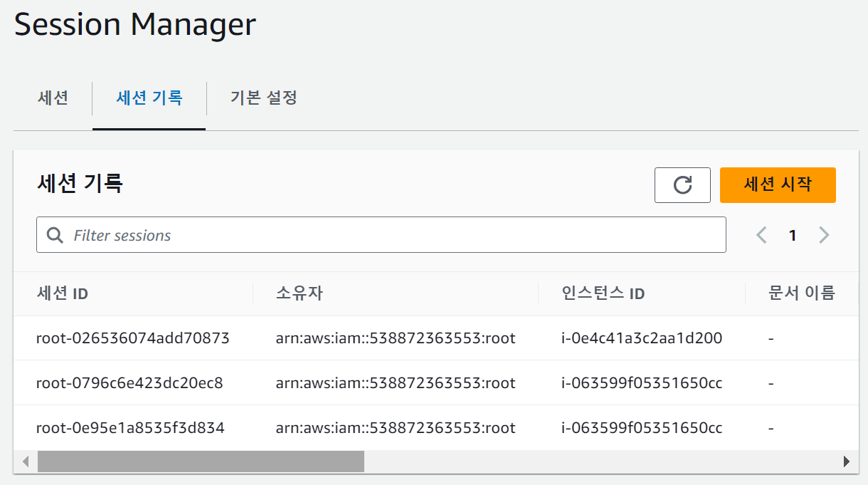The image size is (868, 485).
Task: Select session root-0e95e1a8535f3d834
Action: pyautogui.click(x=130, y=428)
